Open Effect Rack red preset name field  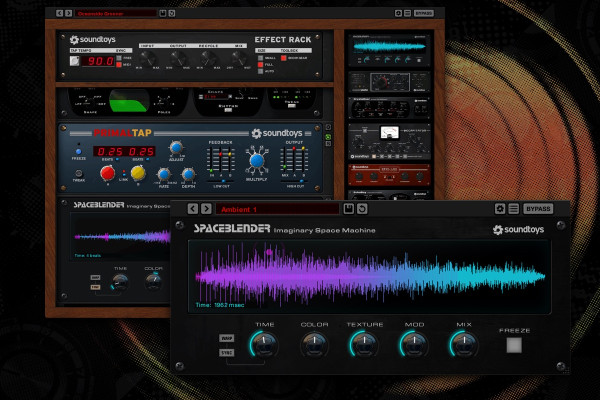pyautogui.click(x=116, y=13)
